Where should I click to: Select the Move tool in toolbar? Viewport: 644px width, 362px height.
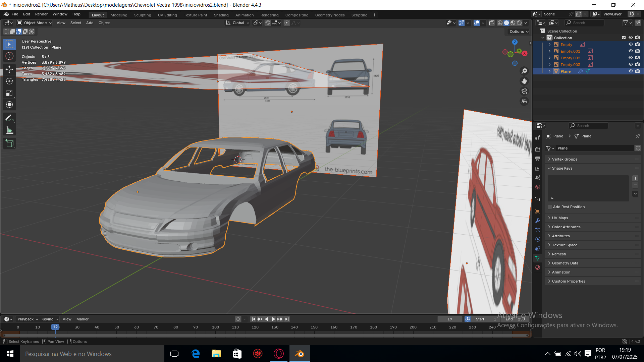9,69
